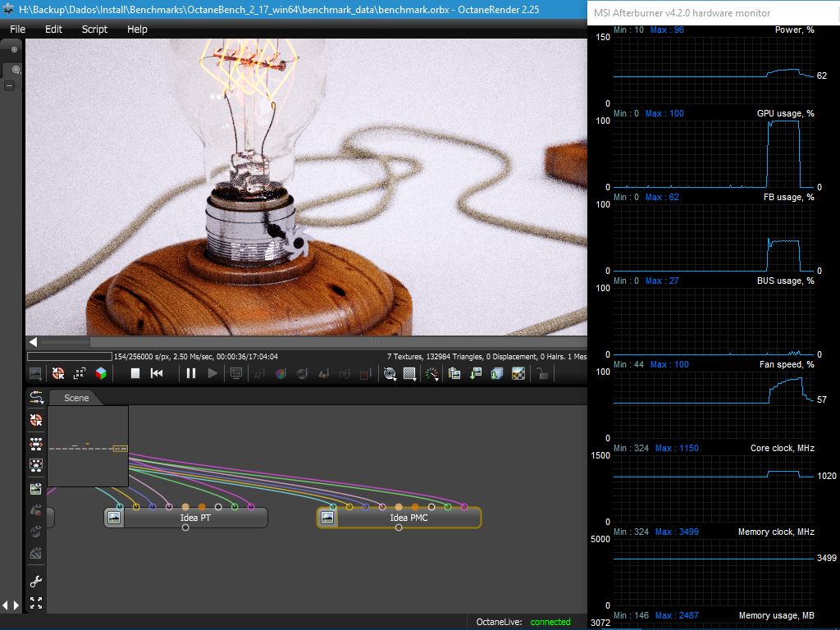Toggle mesh preview icon in node graph
Viewport: 840px width, 630px height.
click(36, 553)
